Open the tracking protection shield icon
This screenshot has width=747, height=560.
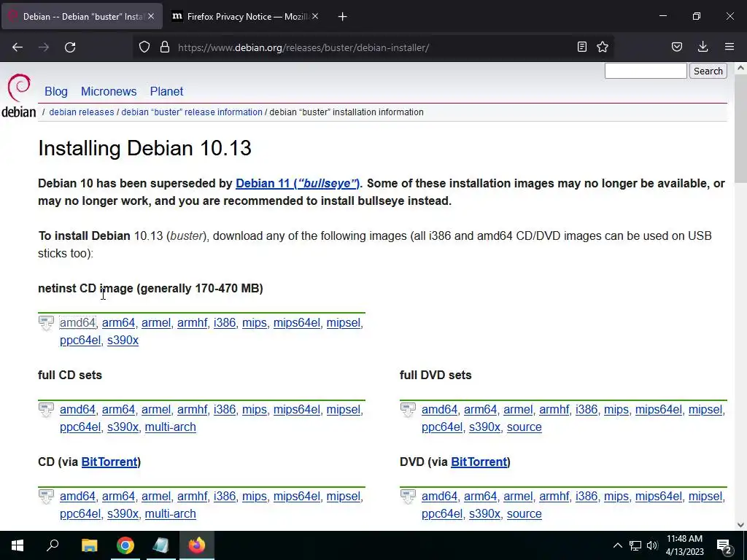[144, 47]
